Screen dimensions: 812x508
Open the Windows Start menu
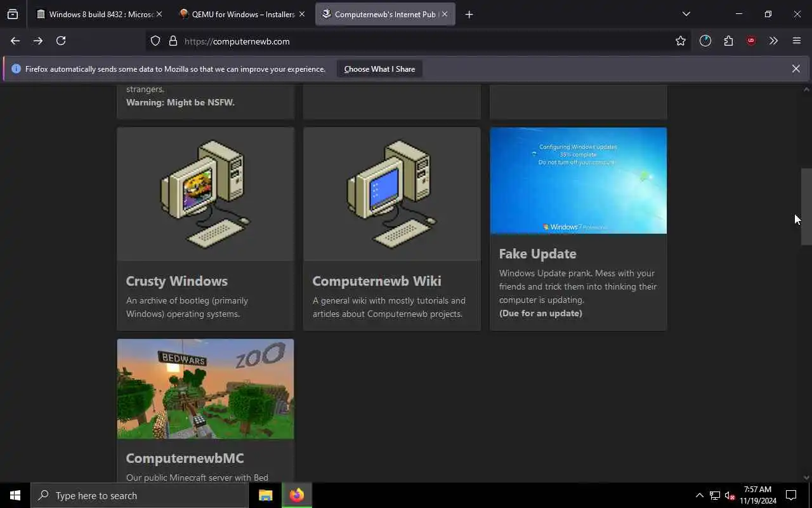click(15, 495)
